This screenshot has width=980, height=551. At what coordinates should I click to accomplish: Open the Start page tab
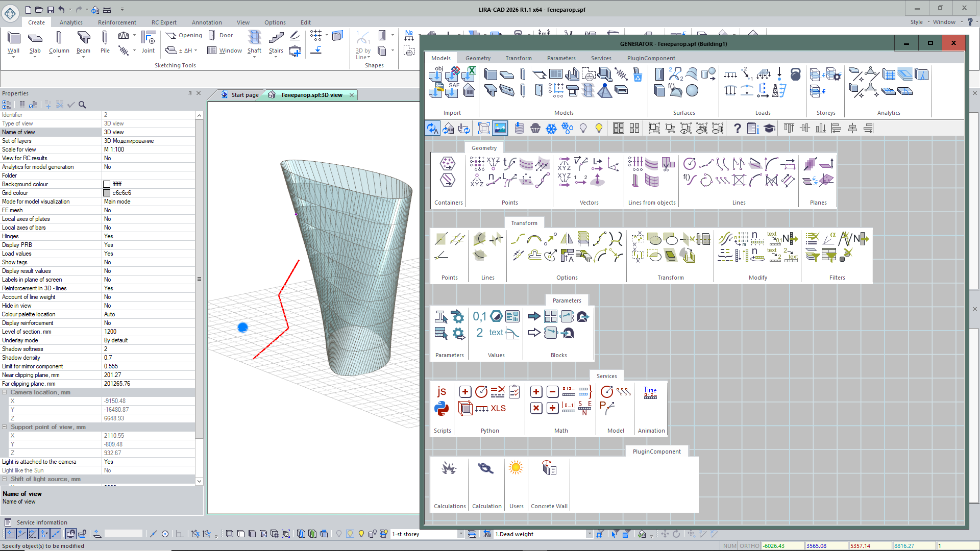[x=240, y=95]
